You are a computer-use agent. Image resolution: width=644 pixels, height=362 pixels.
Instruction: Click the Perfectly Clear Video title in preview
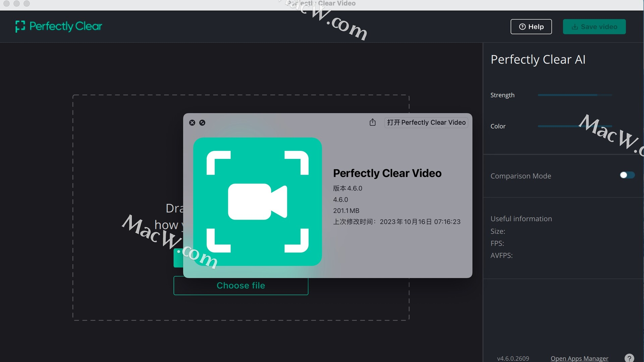click(387, 173)
